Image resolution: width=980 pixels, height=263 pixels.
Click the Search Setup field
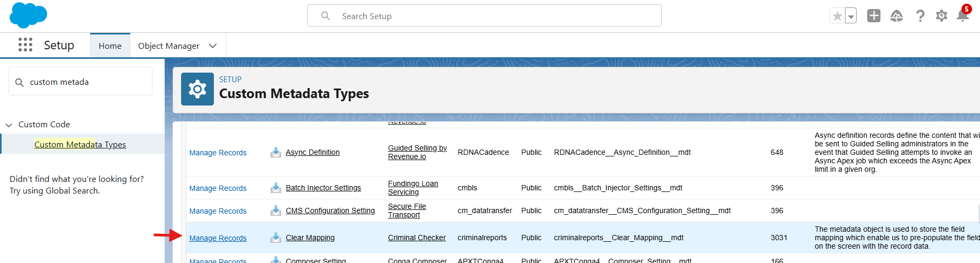pos(484,16)
